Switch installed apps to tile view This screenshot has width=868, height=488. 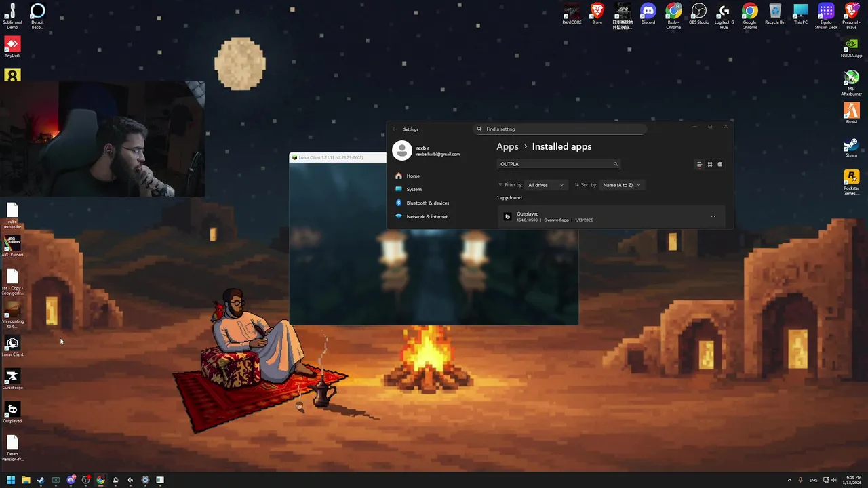[720, 164]
